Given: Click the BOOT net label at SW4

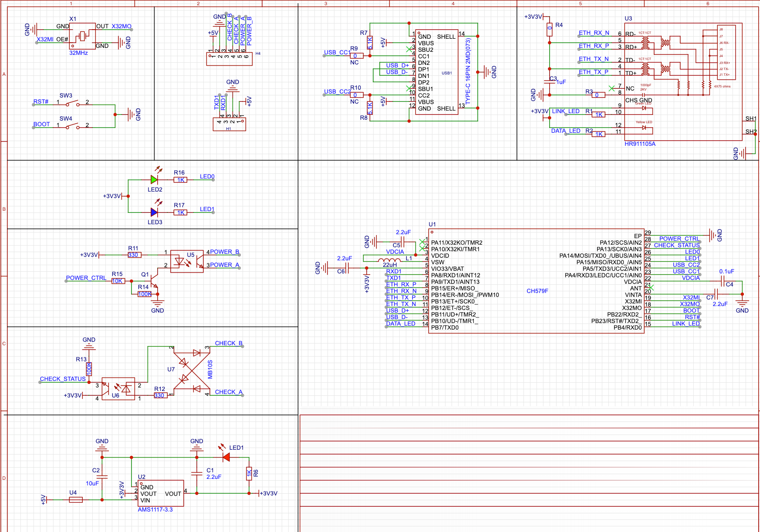Looking at the screenshot, I should click(41, 124).
